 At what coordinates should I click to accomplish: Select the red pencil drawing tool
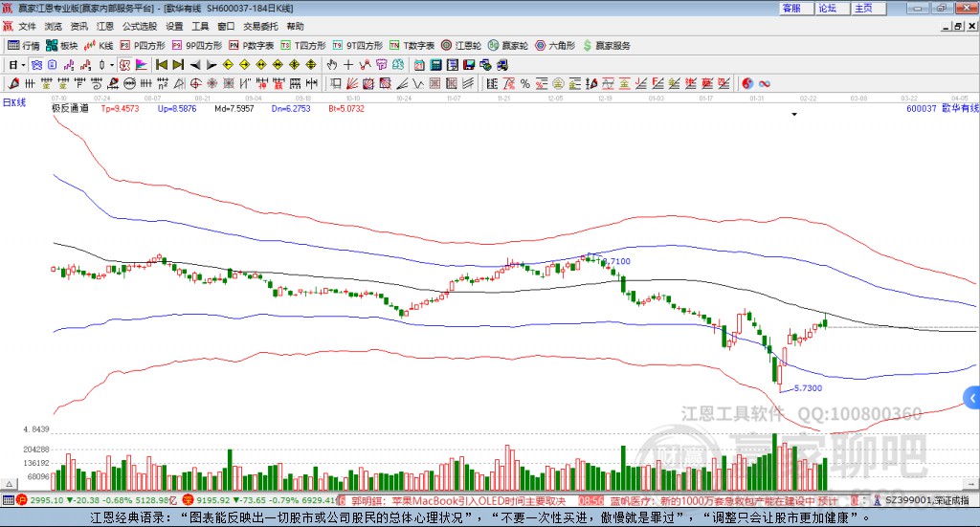coord(13,83)
